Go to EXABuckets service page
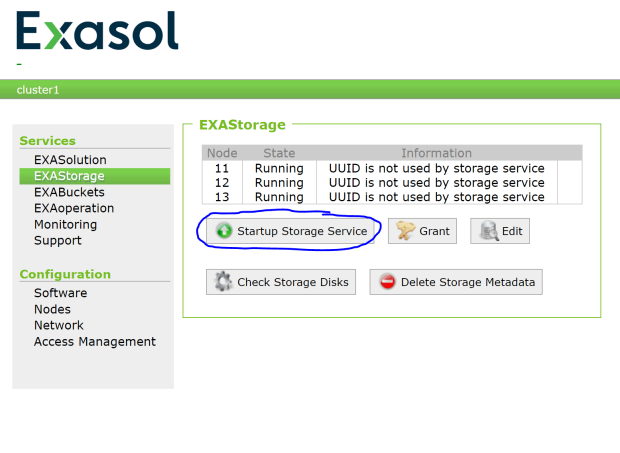The height and width of the screenshot is (453, 620). (69, 192)
